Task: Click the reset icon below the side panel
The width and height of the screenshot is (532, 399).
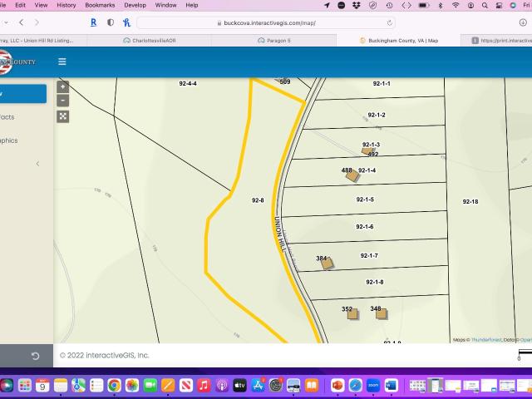Action: point(35,356)
